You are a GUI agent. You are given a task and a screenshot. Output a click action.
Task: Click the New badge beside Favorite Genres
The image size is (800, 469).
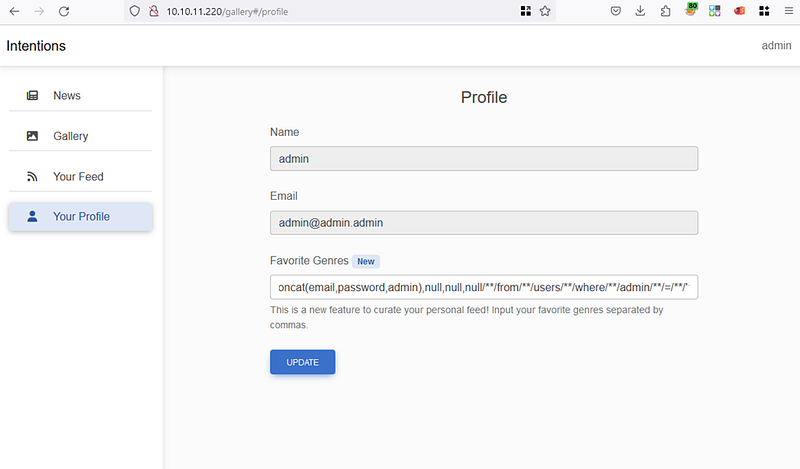pos(366,261)
